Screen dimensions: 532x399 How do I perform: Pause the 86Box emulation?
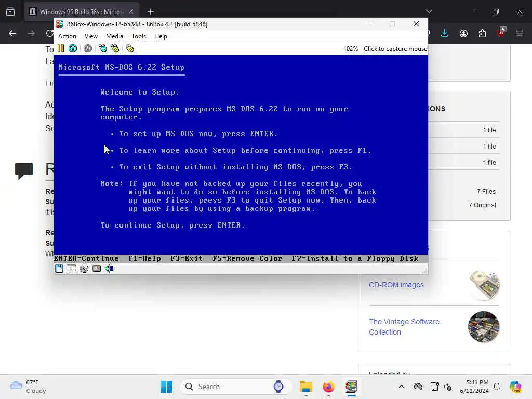pos(61,48)
